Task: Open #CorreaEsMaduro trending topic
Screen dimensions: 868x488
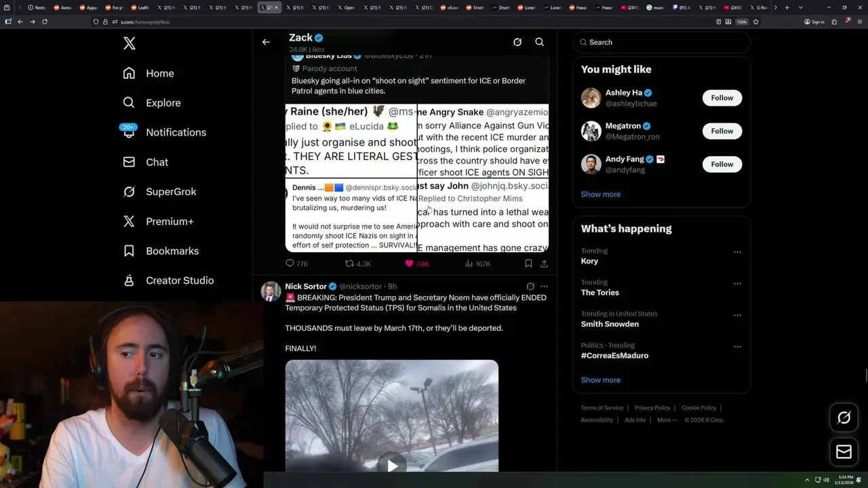Action: [x=614, y=356]
